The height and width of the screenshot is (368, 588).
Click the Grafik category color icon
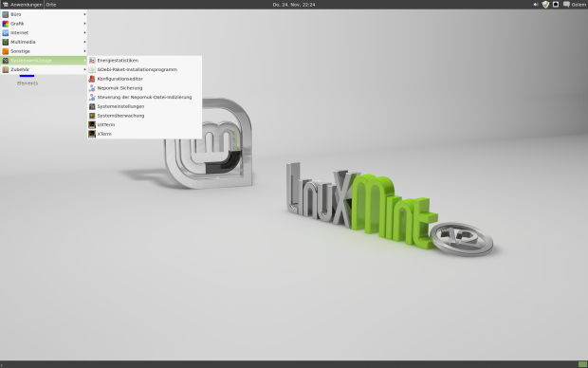tap(6, 24)
